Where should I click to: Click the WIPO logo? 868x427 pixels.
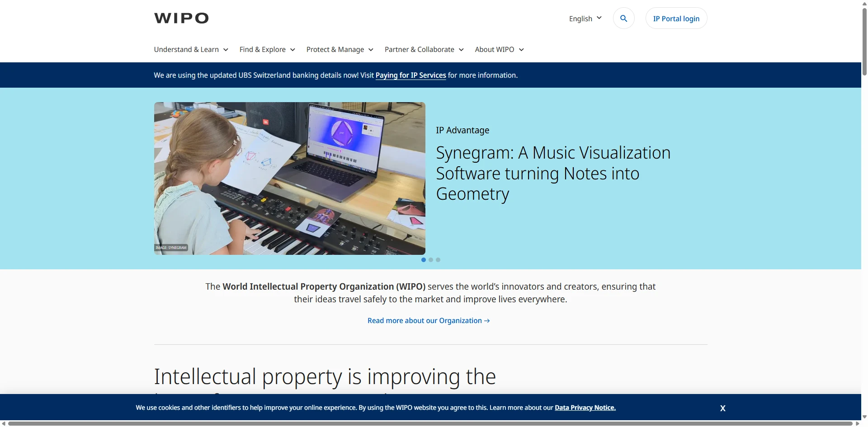(181, 18)
